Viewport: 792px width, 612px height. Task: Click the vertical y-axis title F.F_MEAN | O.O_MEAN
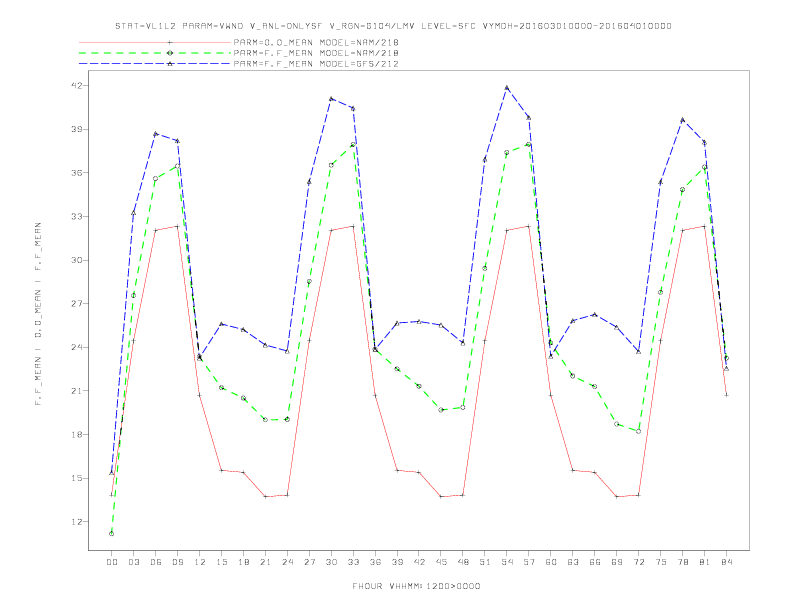[x=38, y=314]
